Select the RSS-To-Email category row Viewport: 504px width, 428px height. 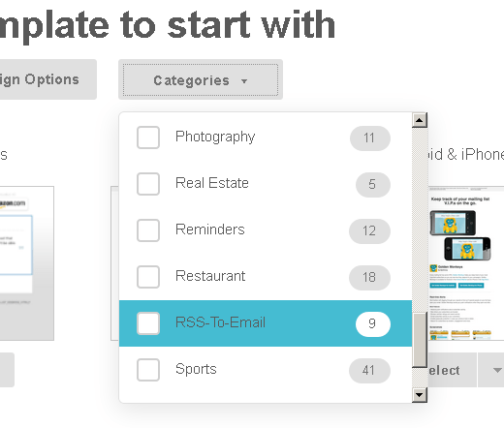tap(266, 323)
